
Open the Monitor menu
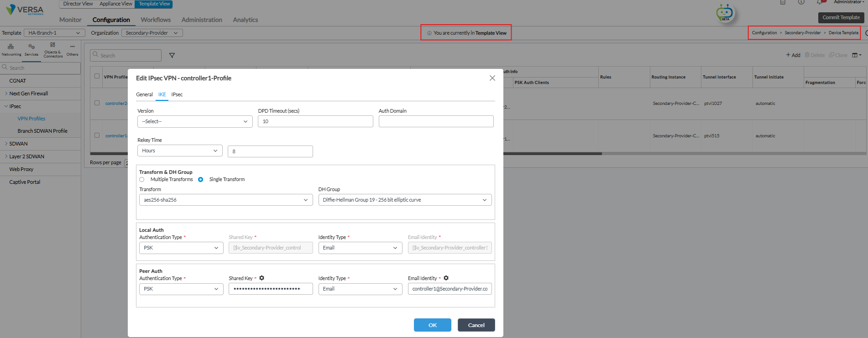click(x=70, y=20)
